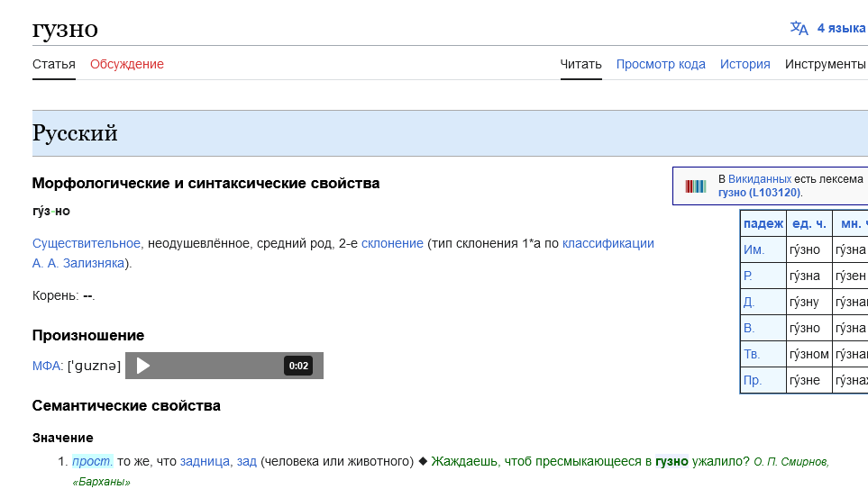Click the Им. case link in table
Screen dimensions: 868x498
point(754,249)
